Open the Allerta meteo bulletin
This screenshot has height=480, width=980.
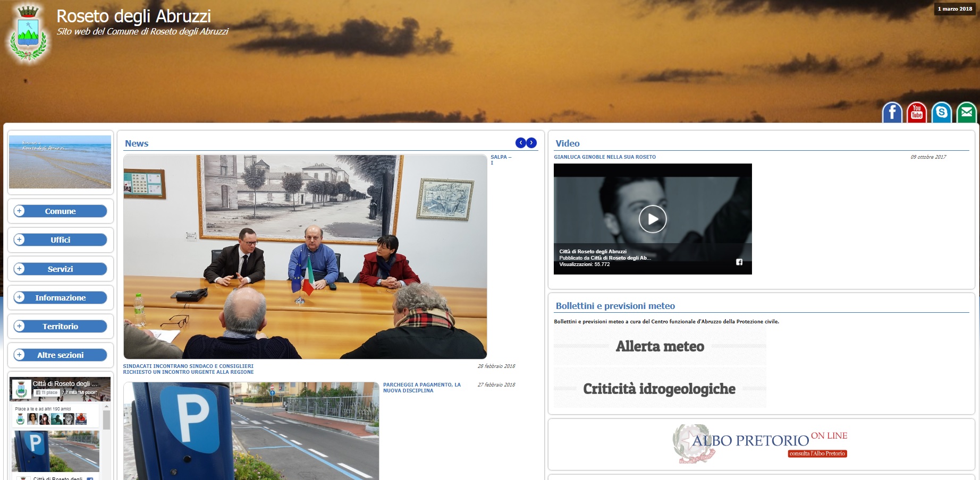(660, 346)
